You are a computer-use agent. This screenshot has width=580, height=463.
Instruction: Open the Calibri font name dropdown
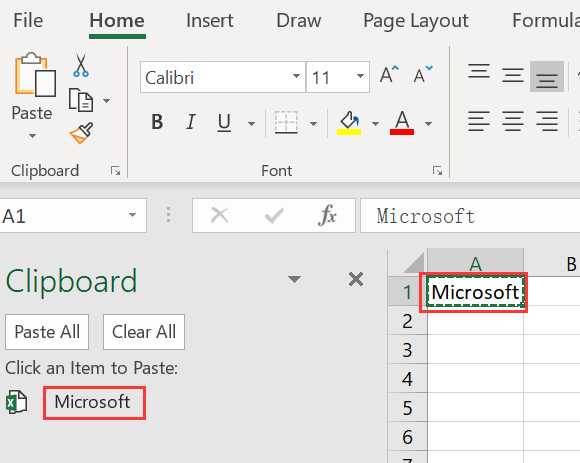296,77
